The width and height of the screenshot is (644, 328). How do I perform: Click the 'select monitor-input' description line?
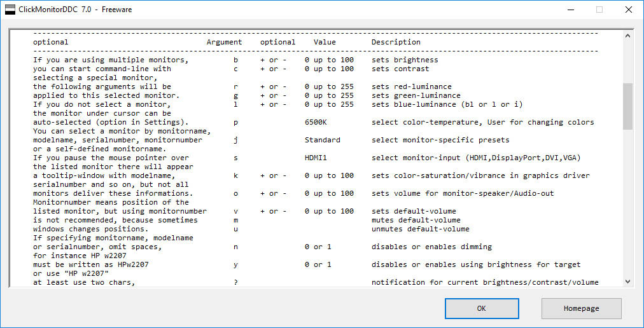(x=476, y=158)
